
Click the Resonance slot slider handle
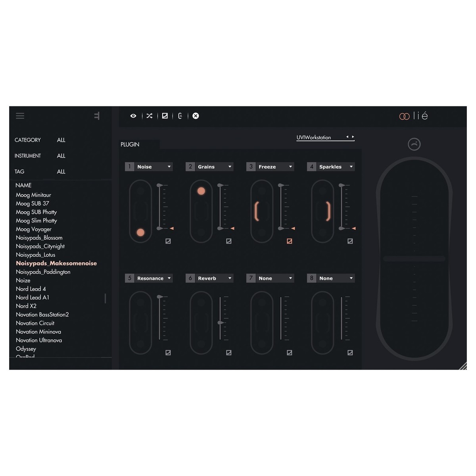(159, 297)
